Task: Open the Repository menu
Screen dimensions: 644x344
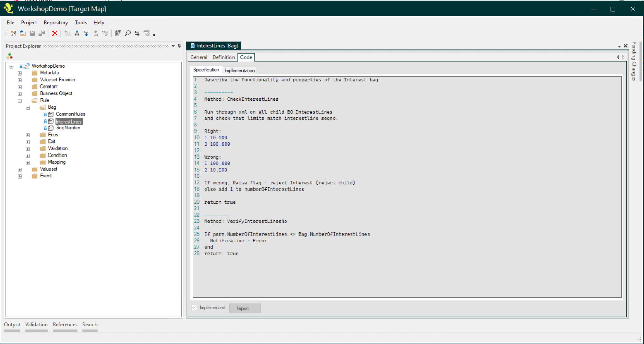Action: pyautogui.click(x=56, y=23)
